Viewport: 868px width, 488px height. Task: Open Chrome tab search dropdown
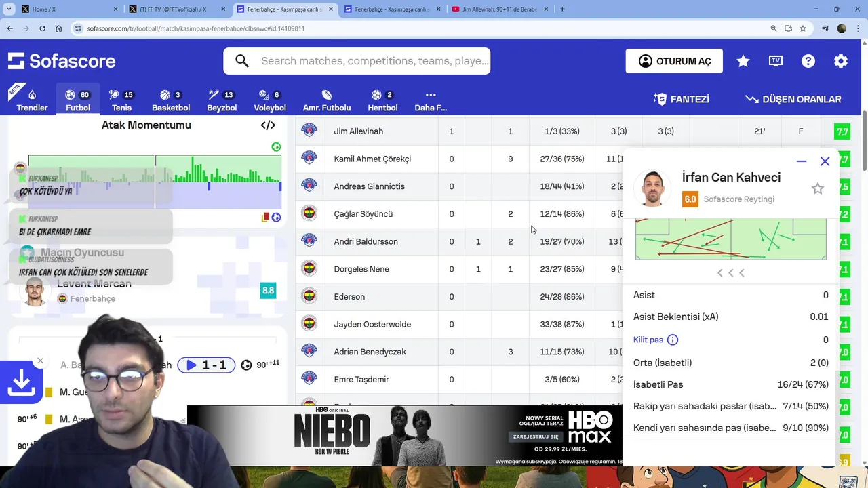[9, 9]
